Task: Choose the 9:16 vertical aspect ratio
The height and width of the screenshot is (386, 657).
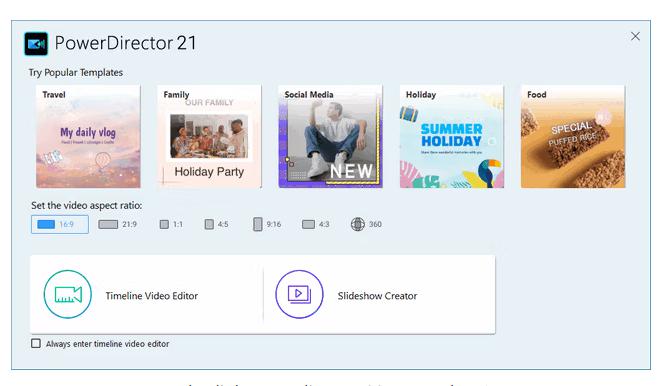Action: (267, 224)
